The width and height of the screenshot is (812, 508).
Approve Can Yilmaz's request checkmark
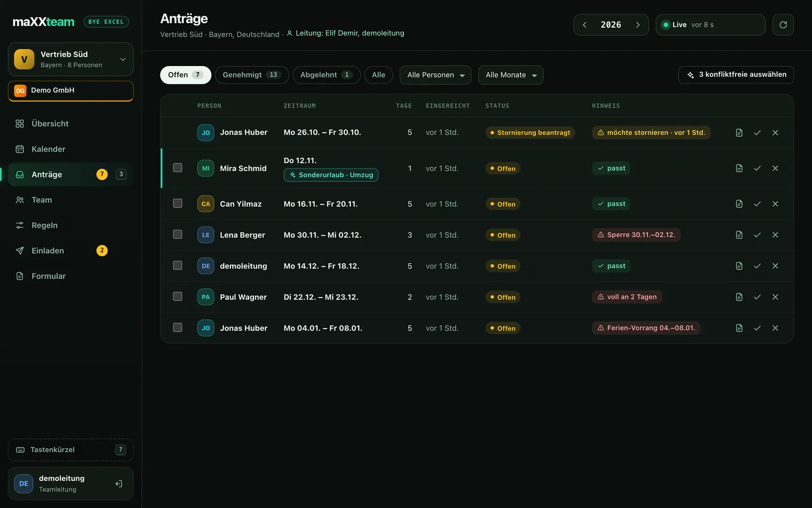coord(757,204)
